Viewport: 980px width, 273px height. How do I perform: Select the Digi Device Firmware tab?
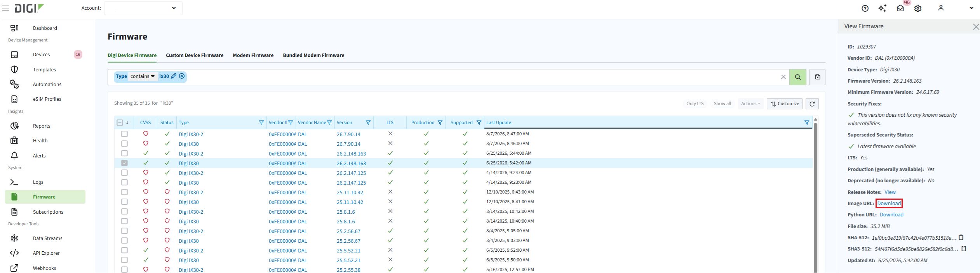[132, 55]
